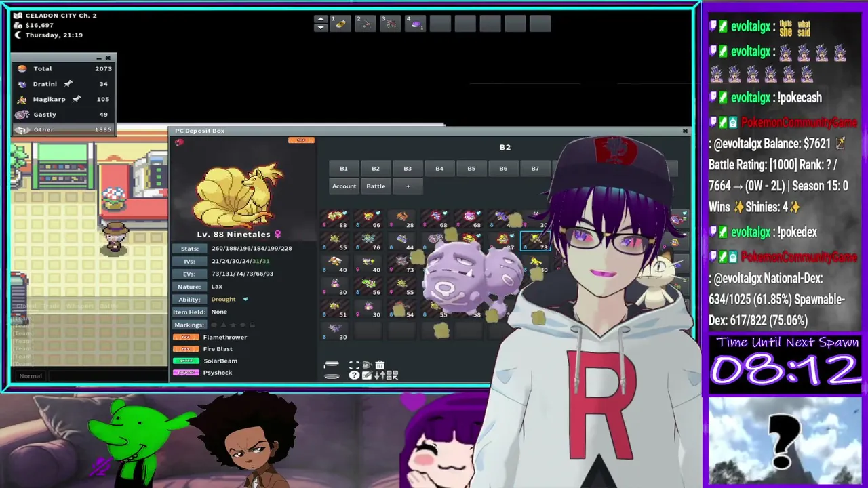The width and height of the screenshot is (868, 488).
Task: Click the upper compact list view icon
Action: point(332,364)
